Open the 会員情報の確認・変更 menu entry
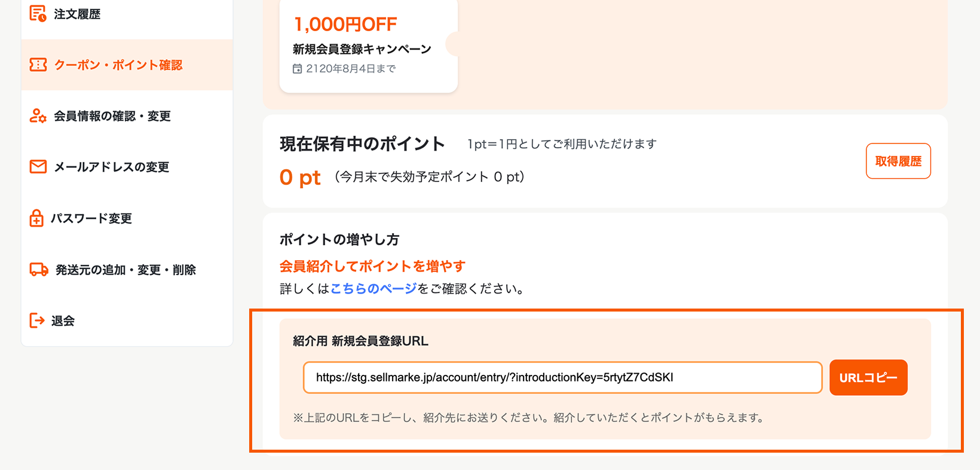This screenshot has height=470, width=980. pos(113,116)
